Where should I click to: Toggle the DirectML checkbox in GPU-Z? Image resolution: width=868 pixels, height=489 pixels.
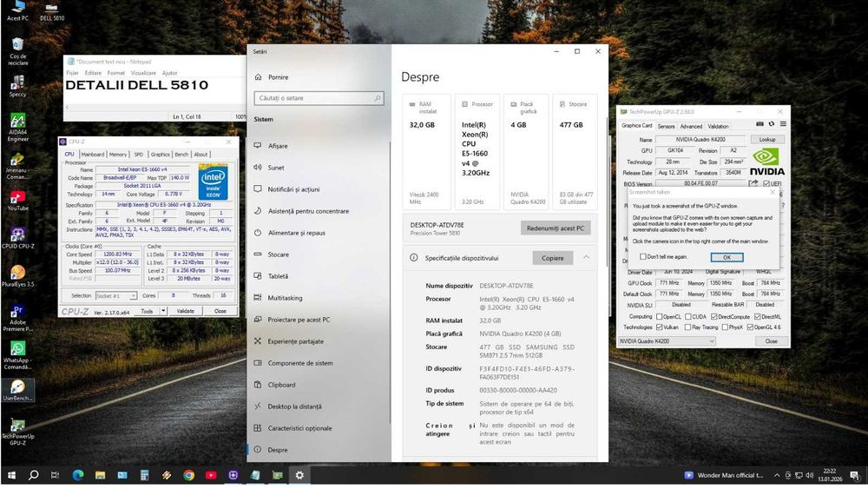tap(757, 317)
